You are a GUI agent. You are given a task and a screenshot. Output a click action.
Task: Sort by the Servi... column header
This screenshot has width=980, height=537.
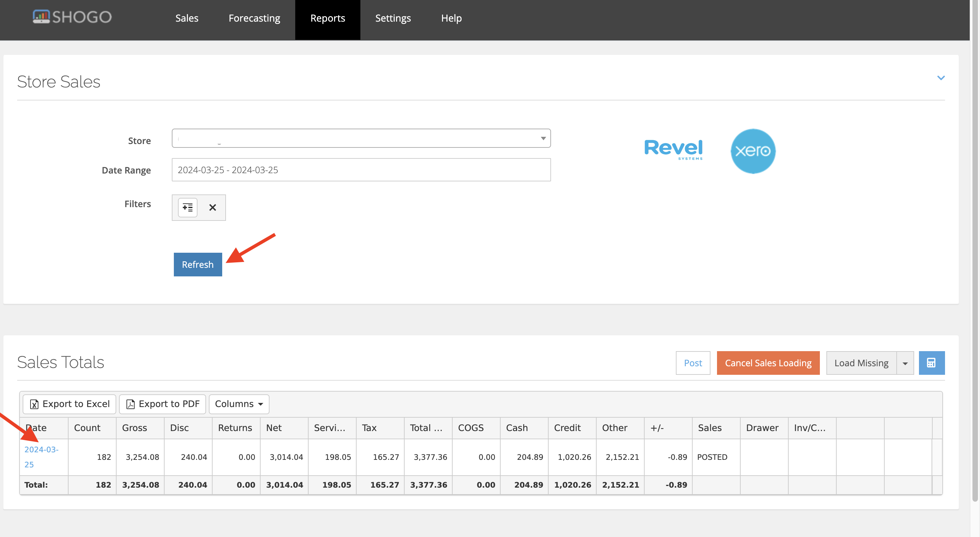332,428
